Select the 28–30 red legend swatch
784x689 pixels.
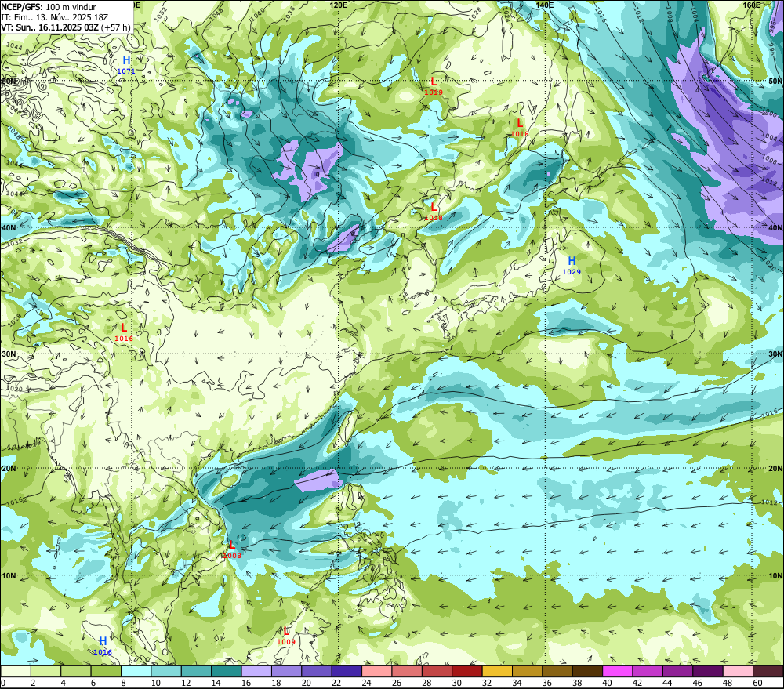click(x=437, y=672)
